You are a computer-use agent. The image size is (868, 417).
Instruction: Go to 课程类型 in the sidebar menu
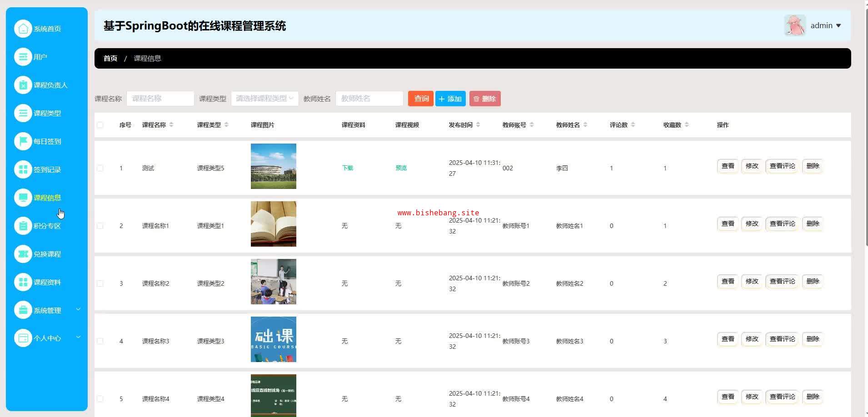coord(47,113)
